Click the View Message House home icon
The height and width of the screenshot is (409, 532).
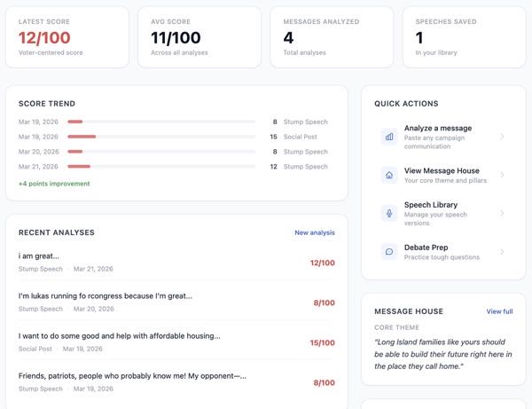click(389, 175)
